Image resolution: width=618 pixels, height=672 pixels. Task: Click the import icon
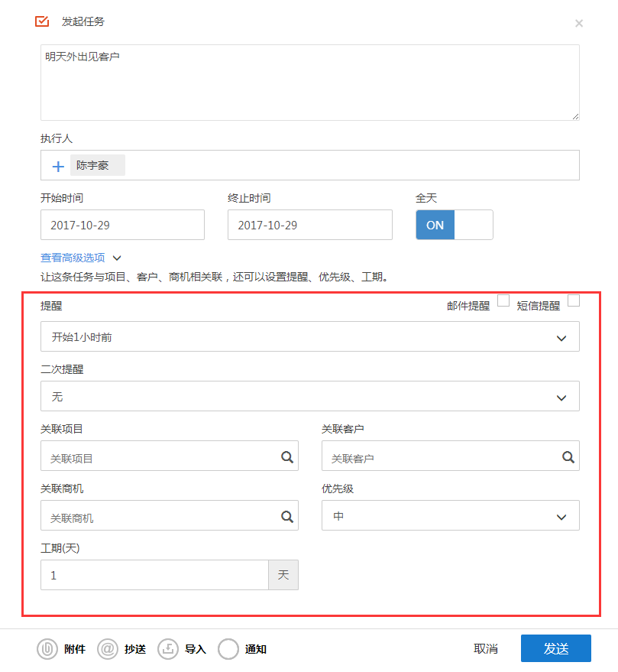(x=168, y=649)
